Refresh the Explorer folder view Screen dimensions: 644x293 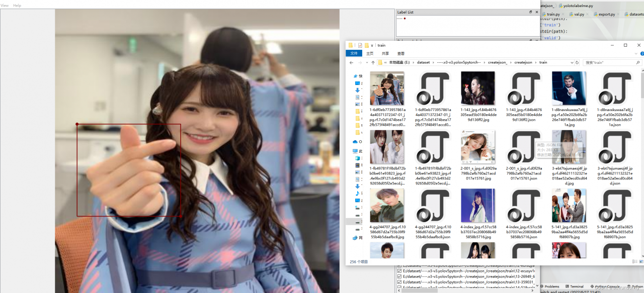pos(577,62)
